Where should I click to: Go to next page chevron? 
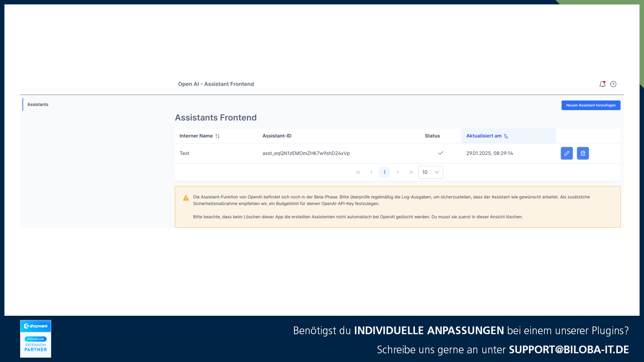(x=398, y=172)
